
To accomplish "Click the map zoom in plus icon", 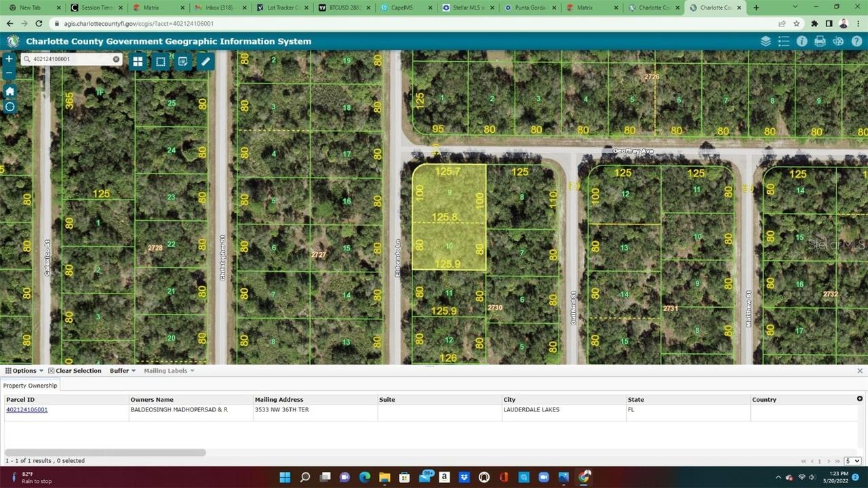I will tap(9, 59).
